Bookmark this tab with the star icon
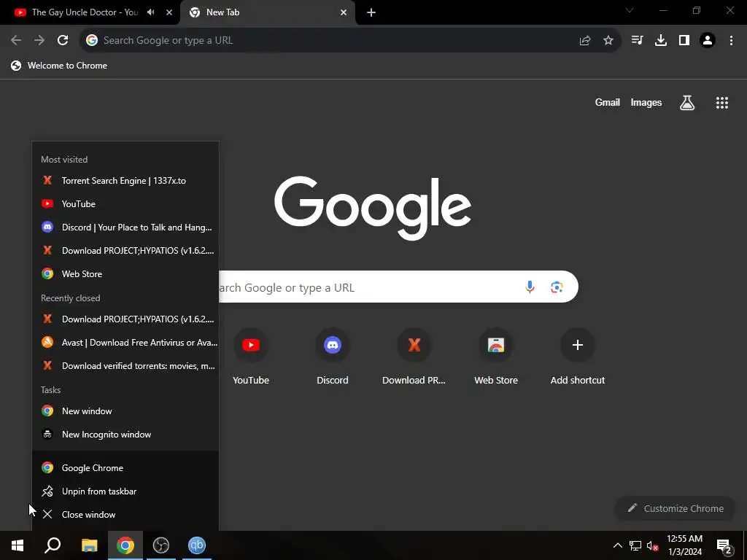The height and width of the screenshot is (560, 747). (x=608, y=41)
